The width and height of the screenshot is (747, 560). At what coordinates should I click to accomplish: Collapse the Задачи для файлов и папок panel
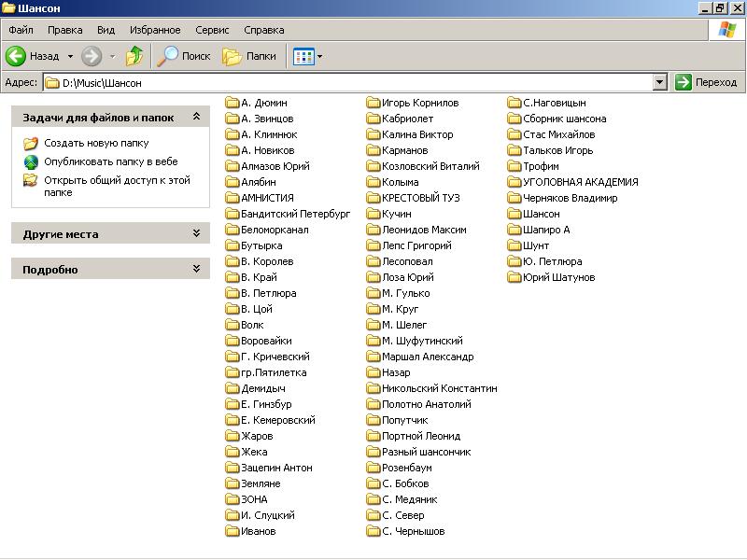pos(196,118)
